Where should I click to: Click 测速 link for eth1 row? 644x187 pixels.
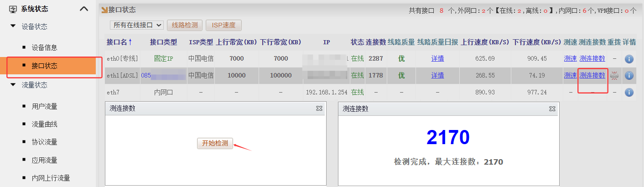(x=570, y=76)
